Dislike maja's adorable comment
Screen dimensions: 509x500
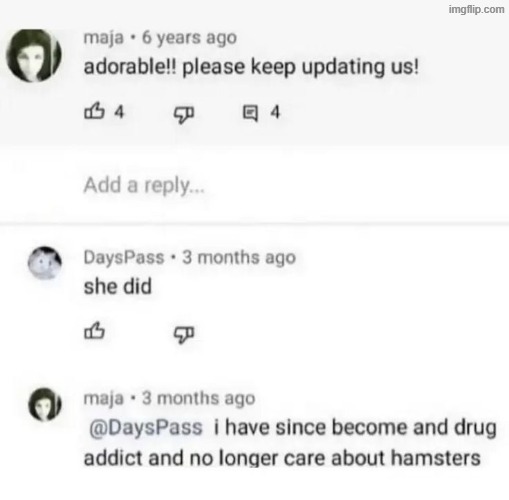click(x=183, y=115)
